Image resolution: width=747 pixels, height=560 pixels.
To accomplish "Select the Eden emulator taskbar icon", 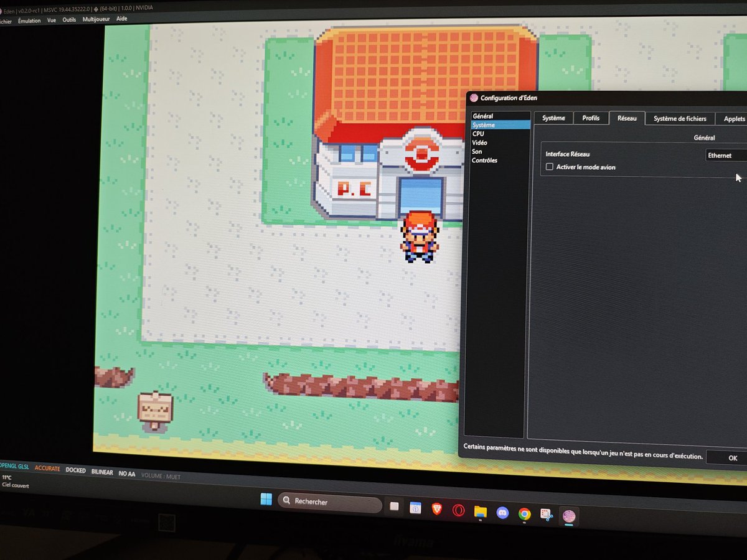I will tap(568, 516).
